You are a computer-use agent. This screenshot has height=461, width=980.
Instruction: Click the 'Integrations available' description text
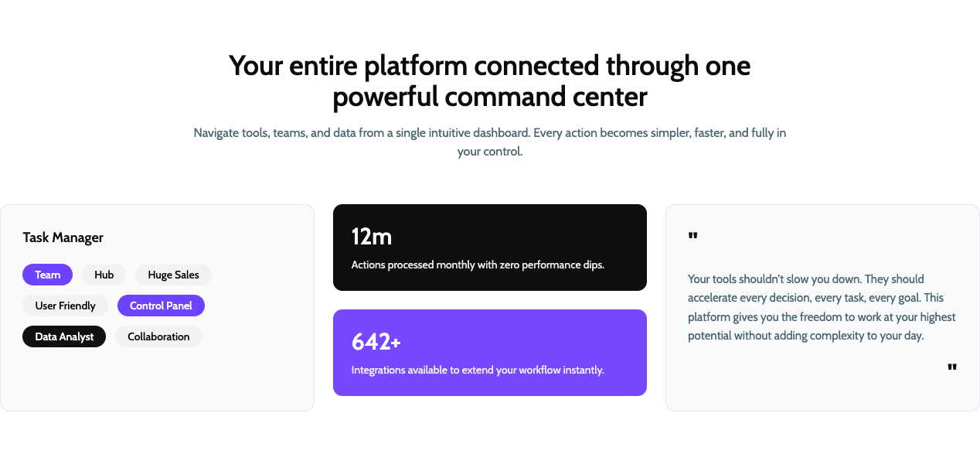[477, 370]
